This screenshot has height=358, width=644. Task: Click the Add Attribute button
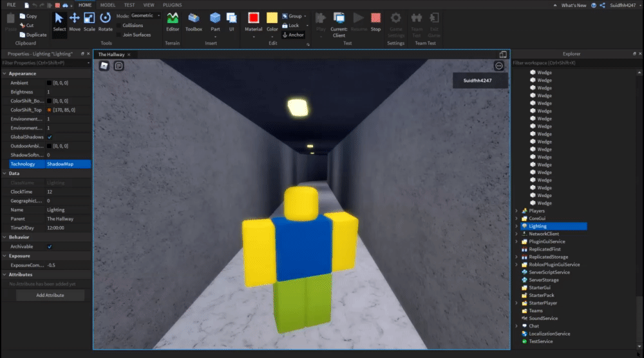[x=50, y=295]
